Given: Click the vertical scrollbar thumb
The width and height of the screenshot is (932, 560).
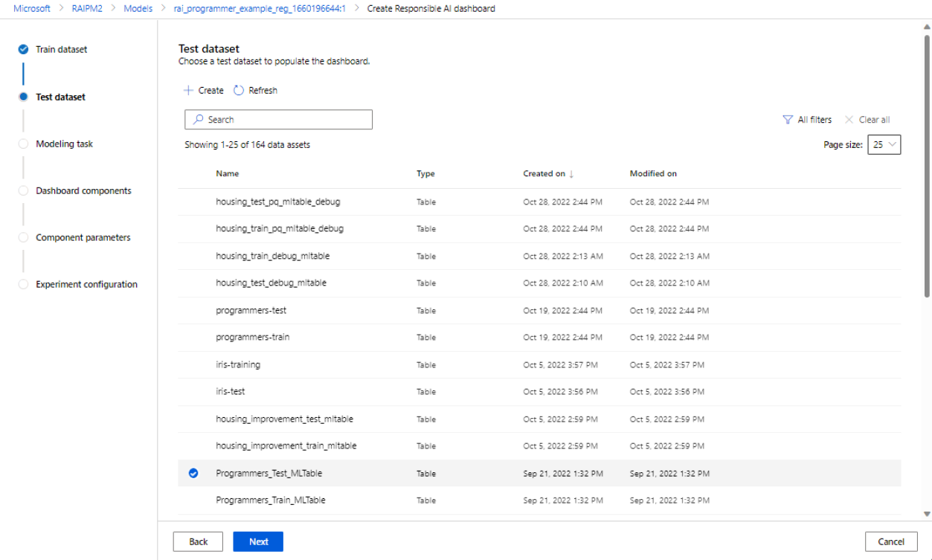Looking at the screenshot, I should tap(927, 164).
